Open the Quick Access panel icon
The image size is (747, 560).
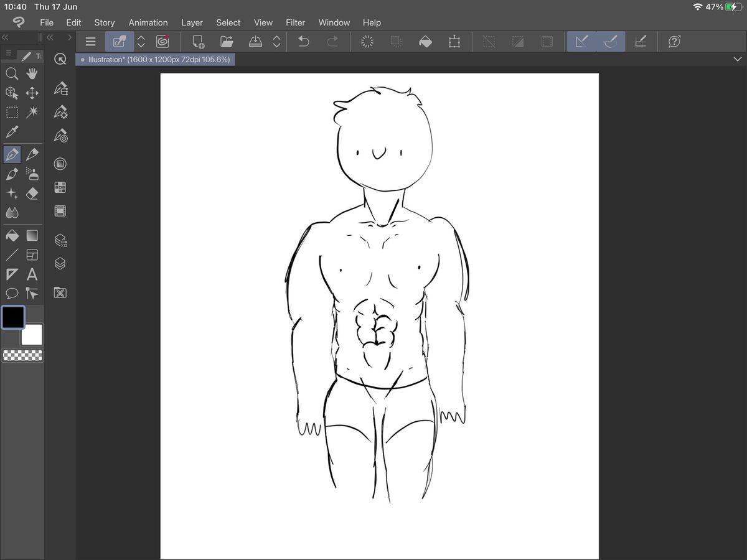coord(60,59)
